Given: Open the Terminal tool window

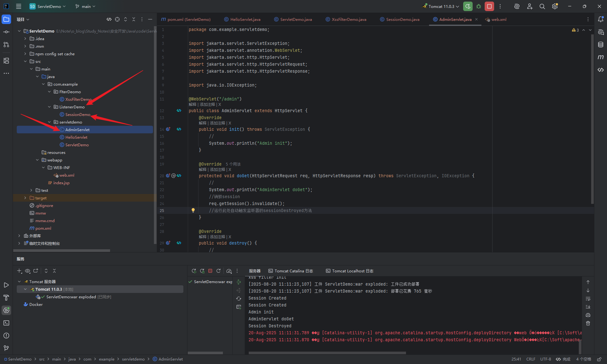Looking at the screenshot, I should pyautogui.click(x=6, y=323).
